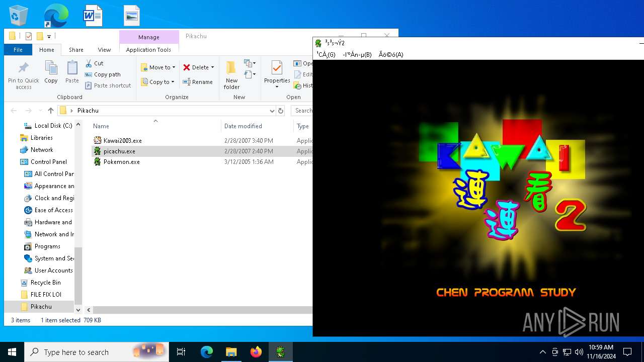Screen dimensions: 644x362
Task: Open File Explorer from the taskbar
Action: (x=231, y=352)
